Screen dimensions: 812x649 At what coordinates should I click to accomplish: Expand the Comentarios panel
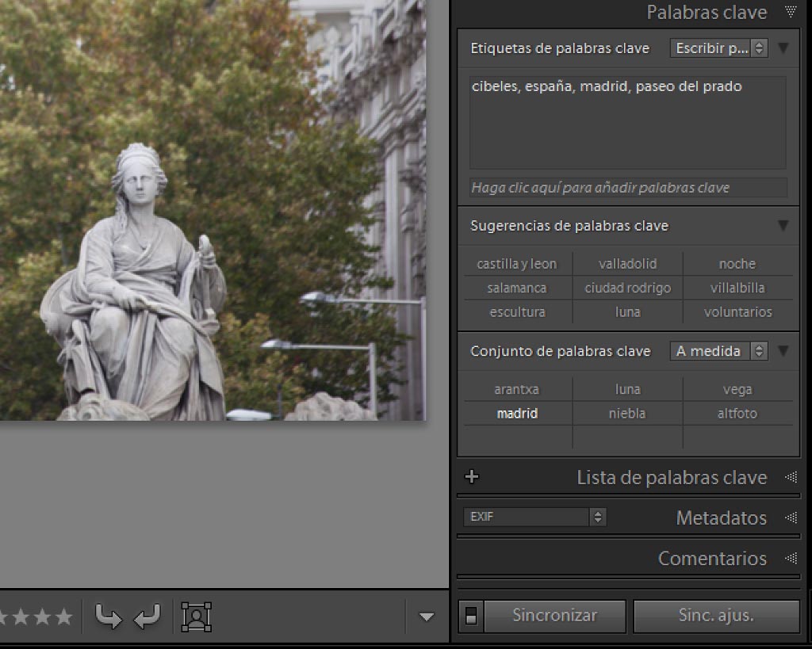(791, 559)
